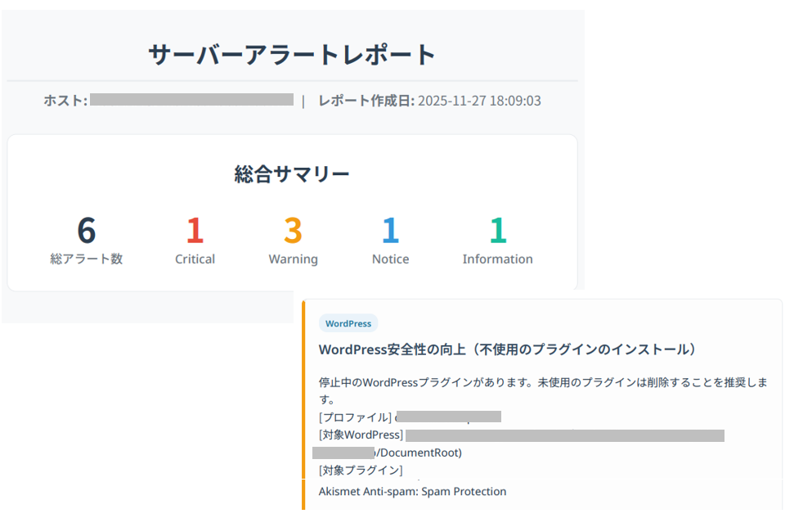The width and height of the screenshot is (812, 518).
Task: Click the WordPress安全性の向上 alert title
Action: pos(508,349)
